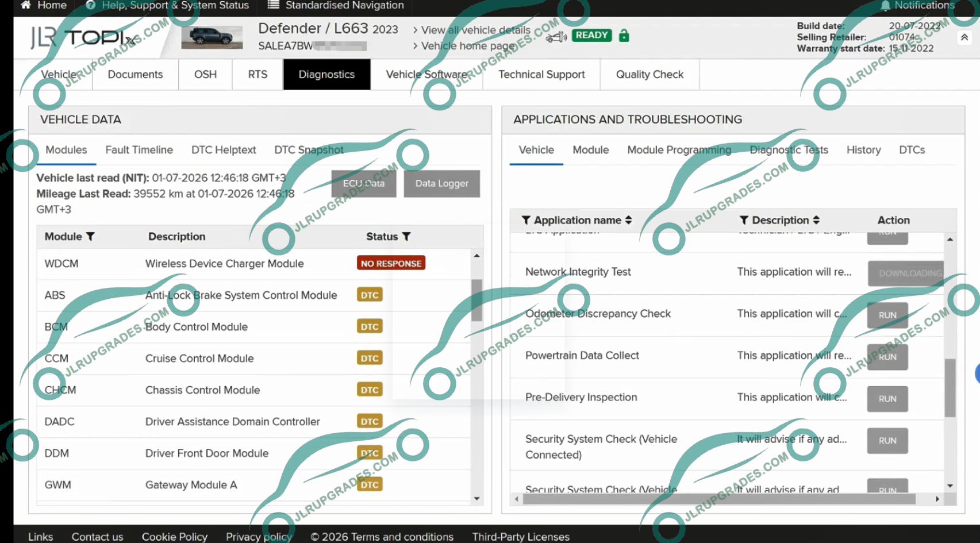Open the Technical Support tab
The height and width of the screenshot is (543, 980).
541,74
